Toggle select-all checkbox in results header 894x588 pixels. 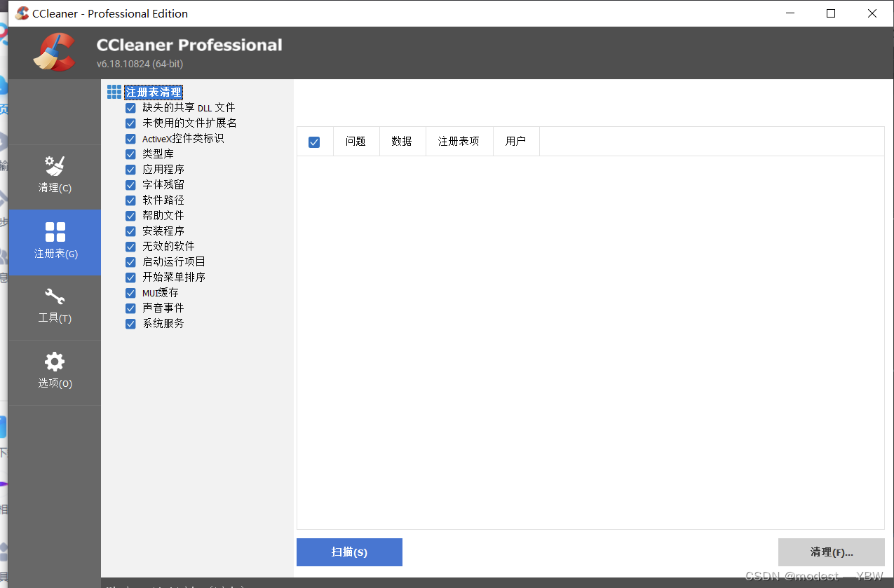click(x=314, y=142)
